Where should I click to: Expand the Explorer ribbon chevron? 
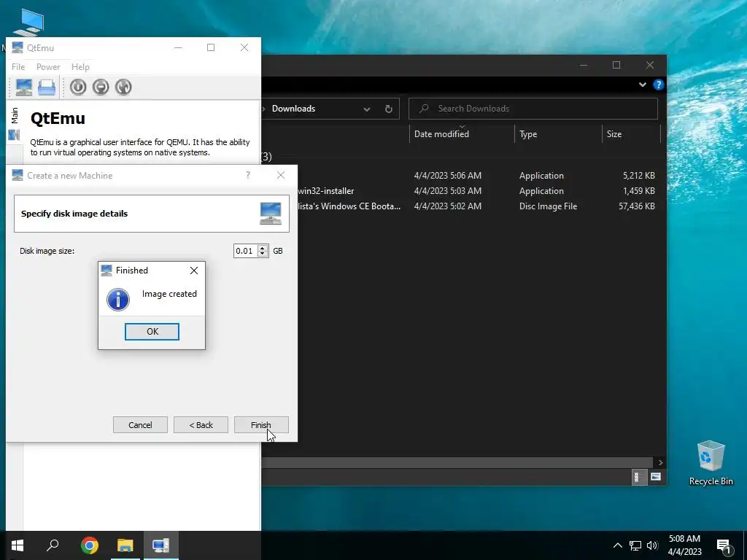point(643,85)
